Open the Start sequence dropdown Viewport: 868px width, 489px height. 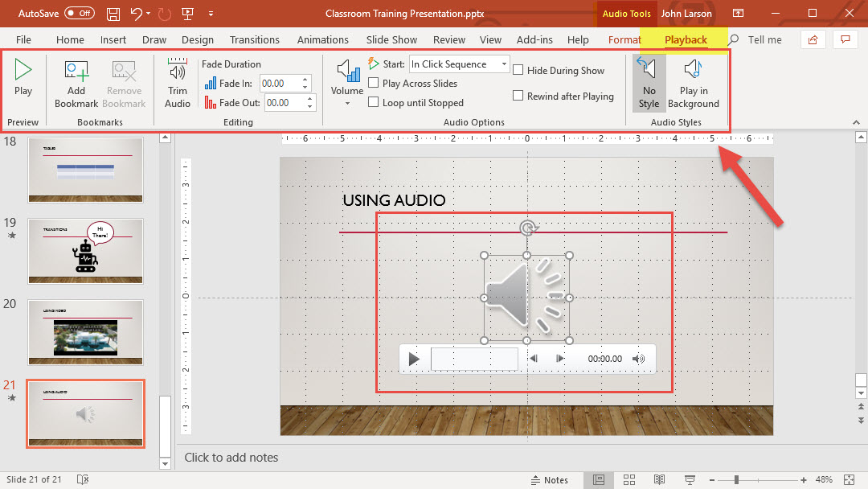click(x=504, y=64)
